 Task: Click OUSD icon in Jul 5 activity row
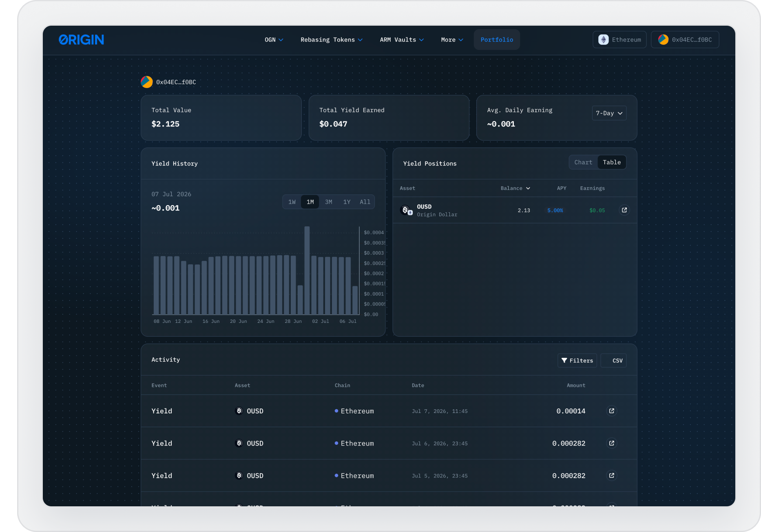(x=239, y=475)
